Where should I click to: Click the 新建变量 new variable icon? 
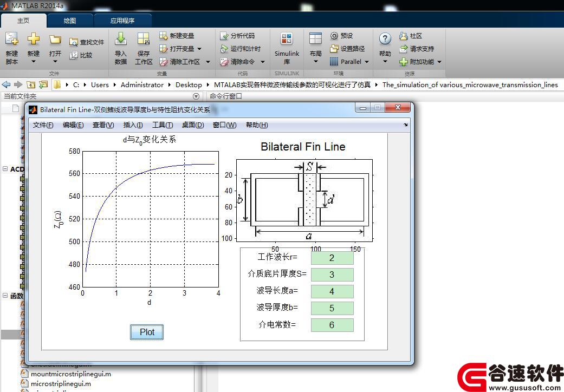point(163,36)
